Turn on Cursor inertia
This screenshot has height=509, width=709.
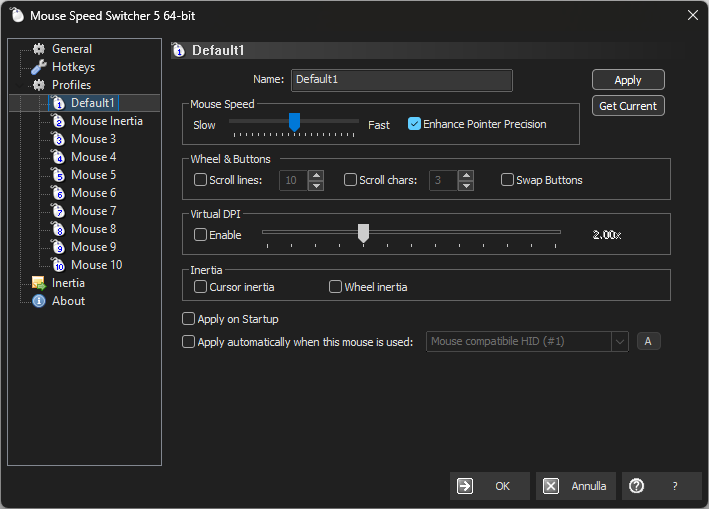pyautogui.click(x=200, y=287)
